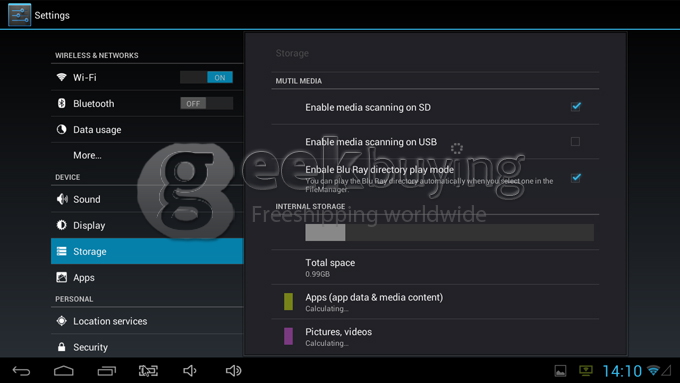Image resolution: width=680 pixels, height=383 pixels.
Task: Uncheck Blu Ray directory play mode
Action: [575, 177]
